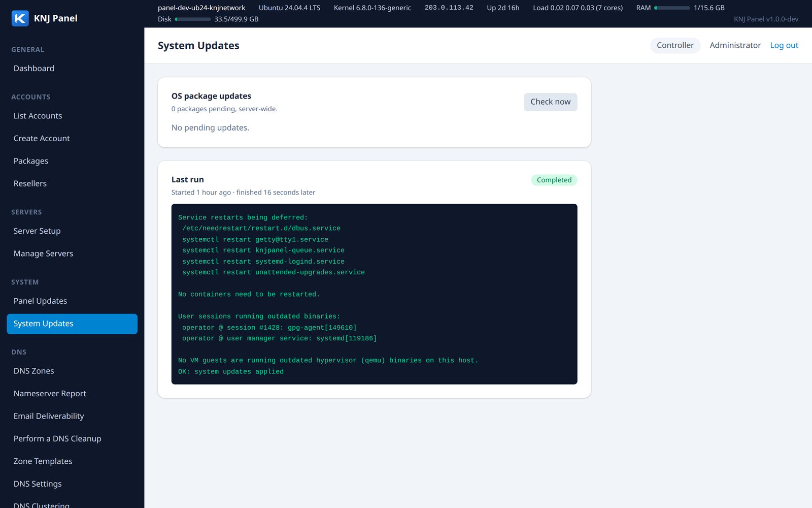Click the 33.5/499.9 GB disk value
The height and width of the screenshot is (508, 812).
(x=236, y=19)
